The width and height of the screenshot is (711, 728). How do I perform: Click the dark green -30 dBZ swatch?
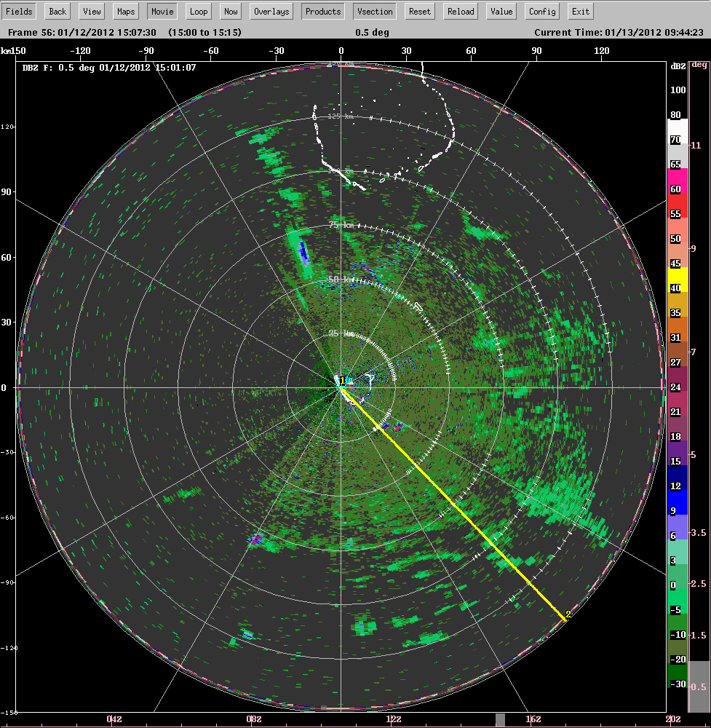(677, 676)
